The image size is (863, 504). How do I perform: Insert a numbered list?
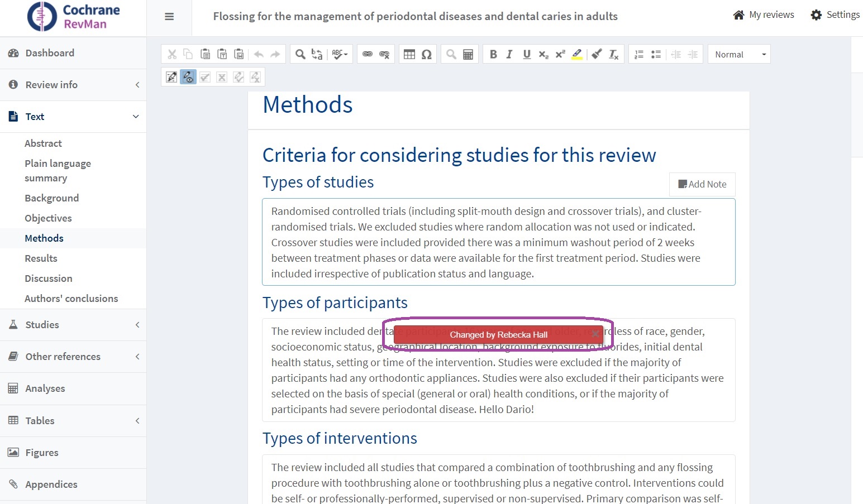click(639, 54)
